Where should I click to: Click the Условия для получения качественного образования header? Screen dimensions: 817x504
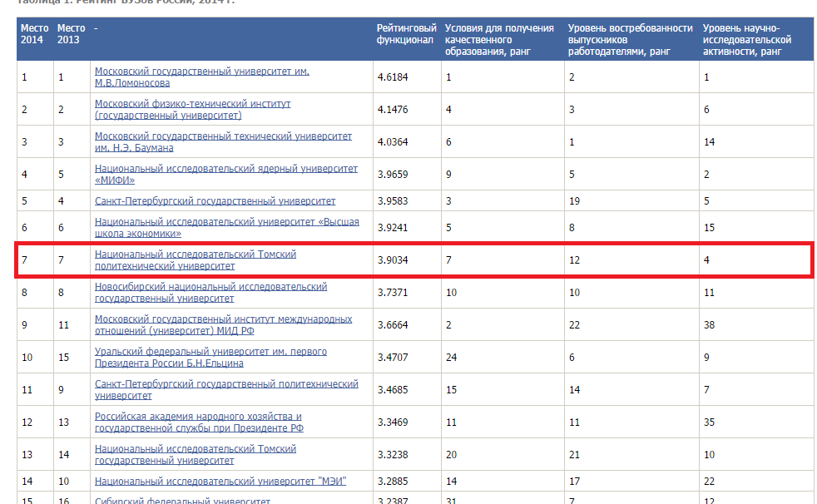[499, 40]
